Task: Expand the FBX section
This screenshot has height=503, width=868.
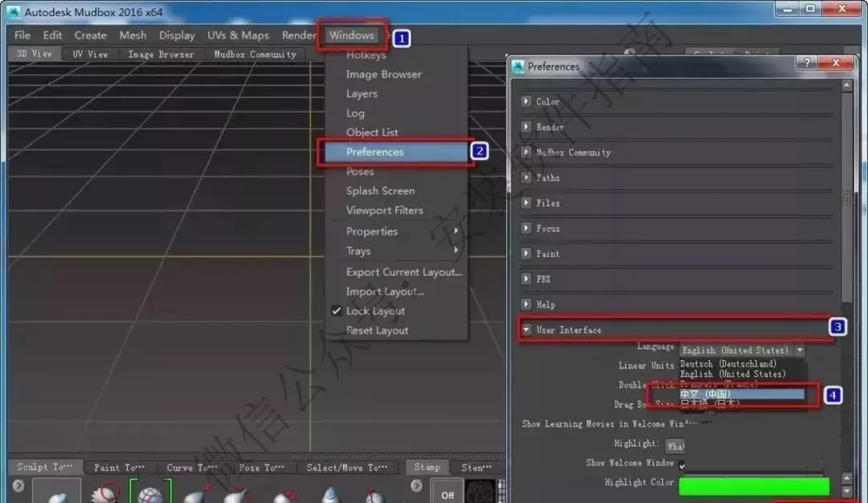Action: tap(526, 279)
